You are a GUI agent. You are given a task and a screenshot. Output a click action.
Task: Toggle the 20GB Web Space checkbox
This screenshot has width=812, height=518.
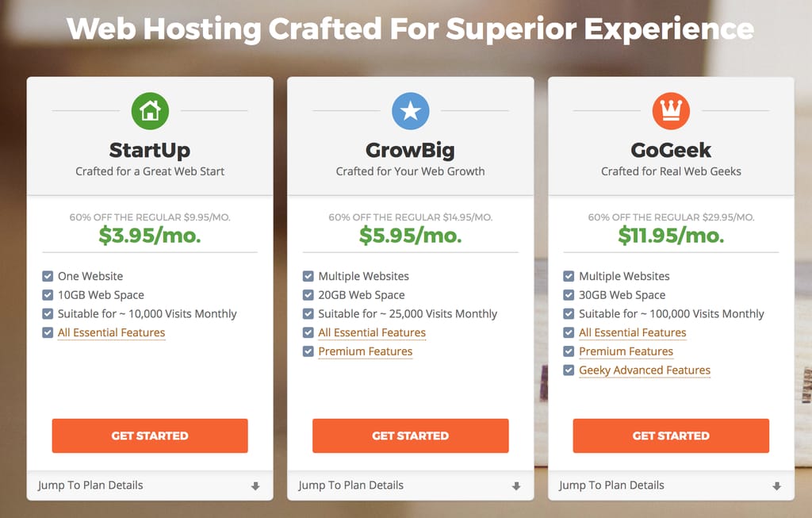click(x=308, y=295)
